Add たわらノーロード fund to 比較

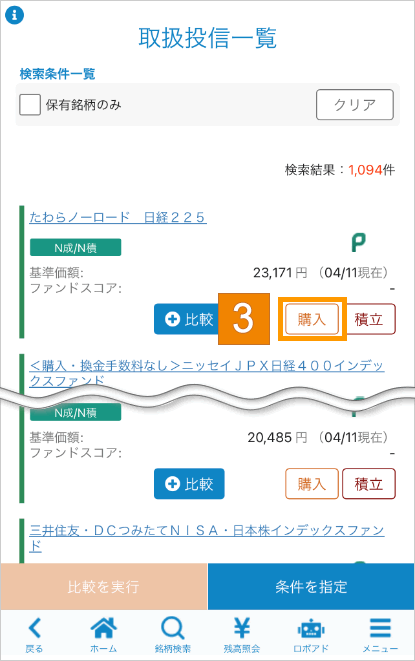click(x=186, y=319)
